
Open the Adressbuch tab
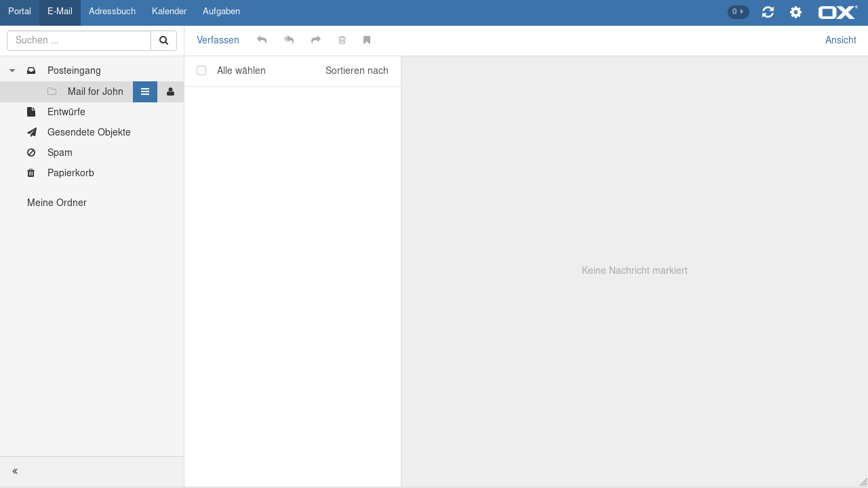pos(112,12)
